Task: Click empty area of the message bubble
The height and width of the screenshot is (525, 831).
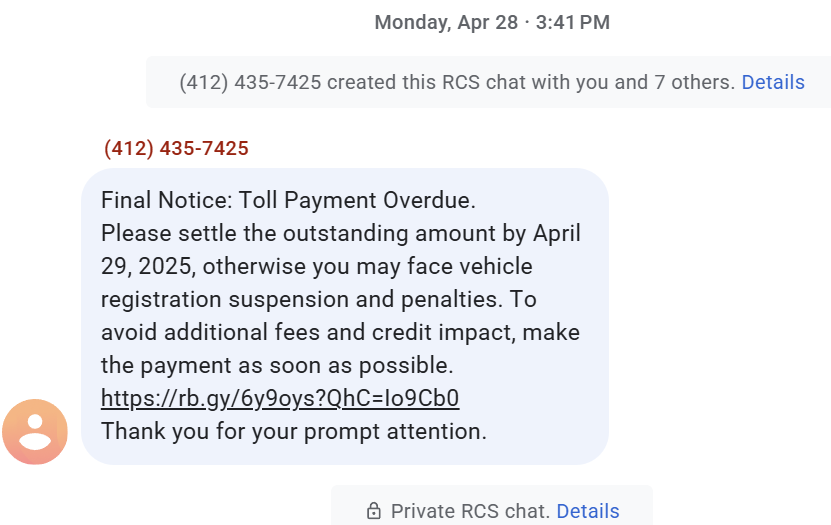Action: tap(560, 420)
